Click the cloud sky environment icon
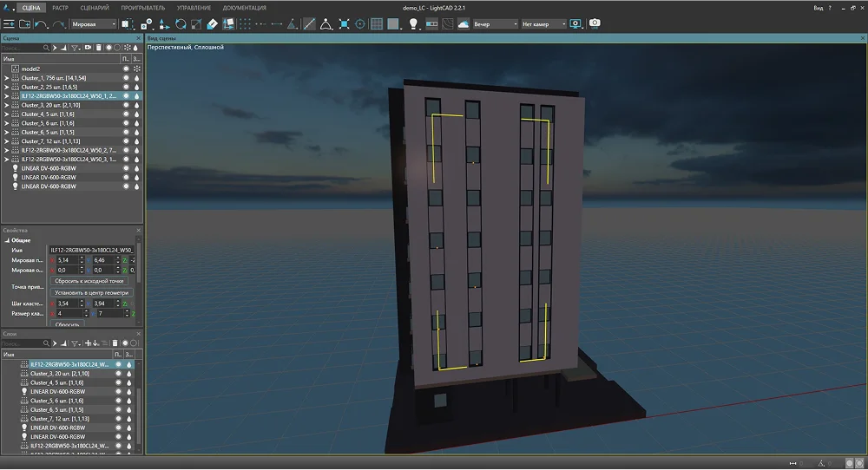The image size is (868, 470). [x=464, y=24]
